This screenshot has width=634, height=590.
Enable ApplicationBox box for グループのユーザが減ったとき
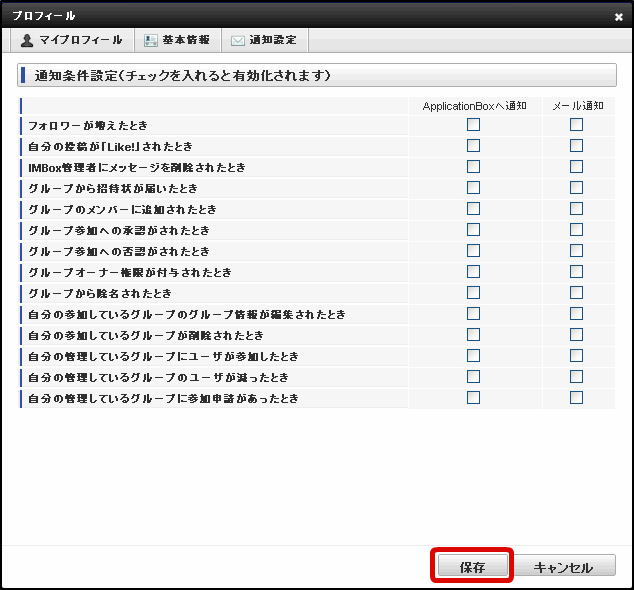473,377
